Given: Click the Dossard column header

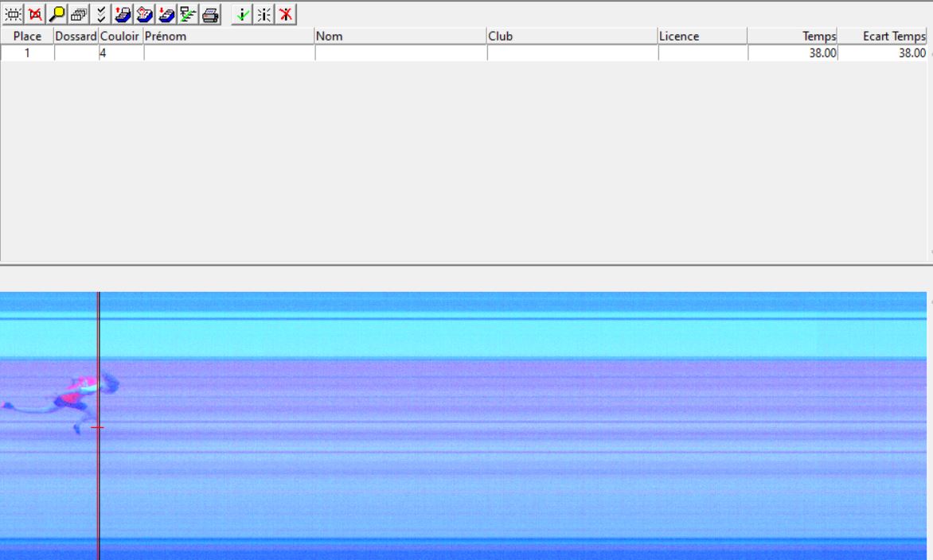Looking at the screenshot, I should [76, 37].
